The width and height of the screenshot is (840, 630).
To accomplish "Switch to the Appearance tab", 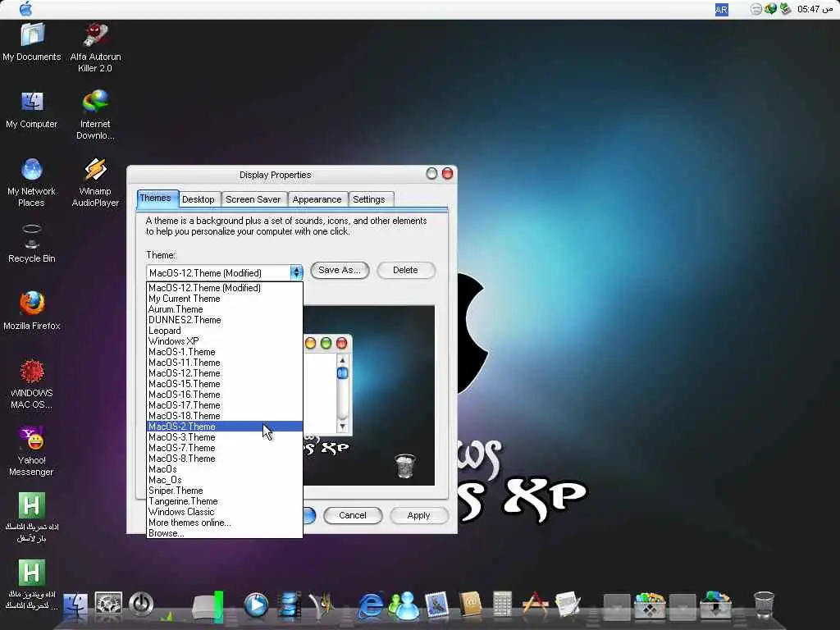I will [x=317, y=199].
